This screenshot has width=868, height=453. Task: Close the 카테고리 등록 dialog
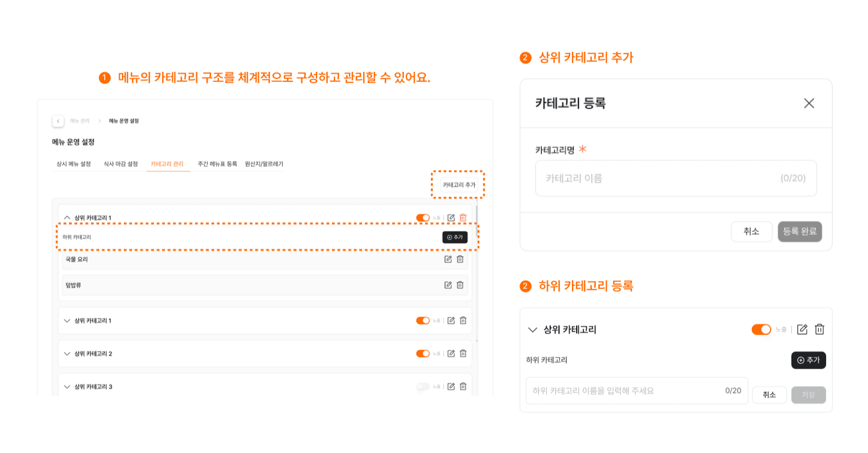coord(809,103)
